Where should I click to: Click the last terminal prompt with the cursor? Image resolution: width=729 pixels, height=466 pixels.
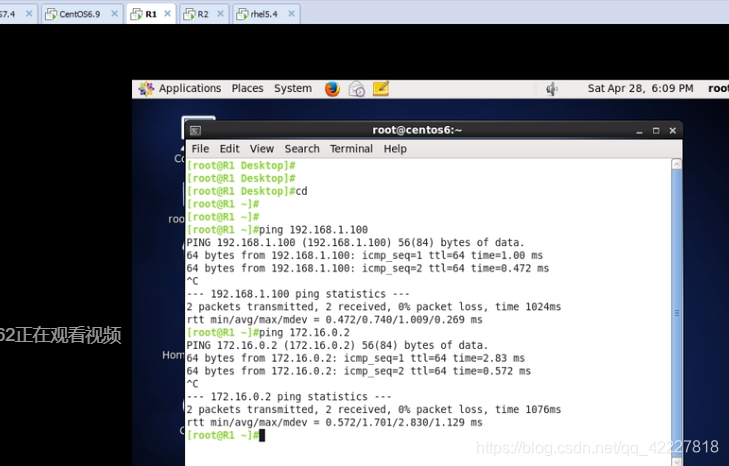point(225,435)
